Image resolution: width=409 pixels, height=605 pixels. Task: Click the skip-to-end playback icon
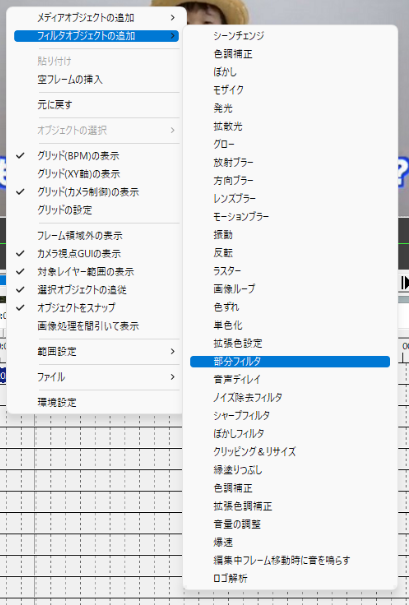point(405,282)
